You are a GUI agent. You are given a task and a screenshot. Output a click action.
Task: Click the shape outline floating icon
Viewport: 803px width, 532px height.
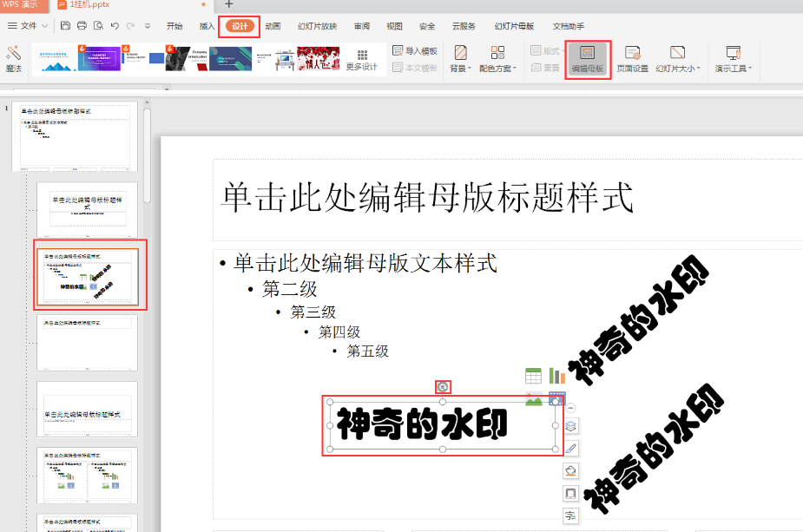tap(570, 493)
